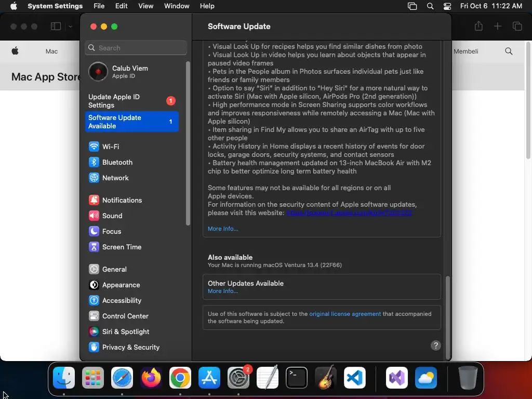Click Stage Manager icon in menu bar
The height and width of the screenshot is (399, 532).
tap(412, 6)
